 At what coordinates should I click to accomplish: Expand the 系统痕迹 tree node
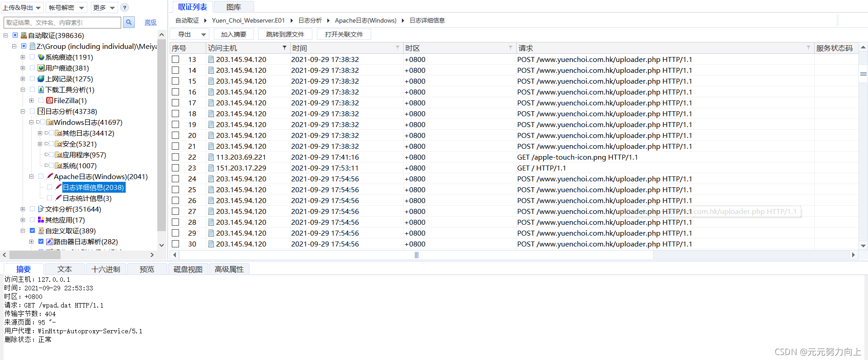(x=23, y=57)
